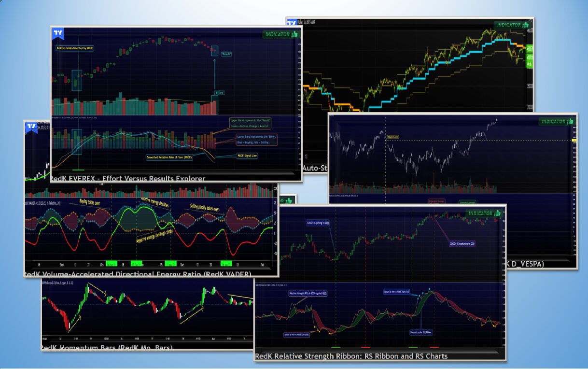The height and width of the screenshot is (369, 588).
Task: Click the 'Result' label on the EVEREX chart
Action: pyautogui.click(x=226, y=54)
